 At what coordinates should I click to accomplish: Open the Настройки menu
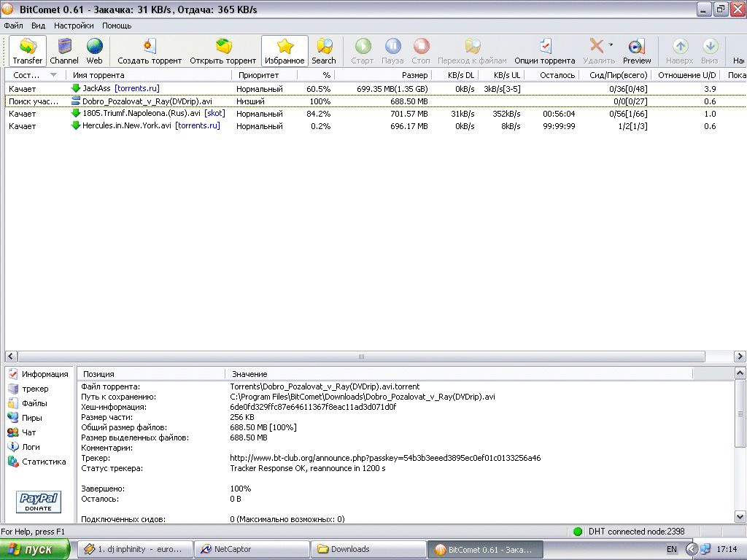click(x=74, y=26)
